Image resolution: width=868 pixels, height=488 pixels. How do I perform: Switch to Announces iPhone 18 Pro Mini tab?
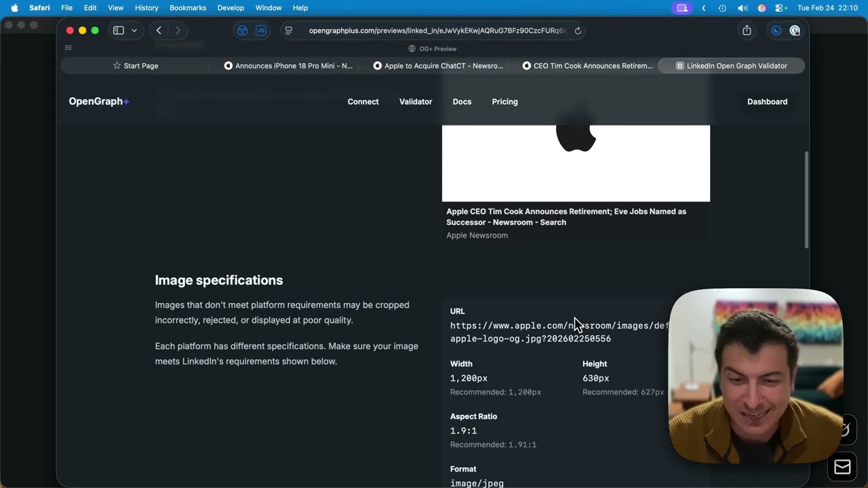(x=288, y=66)
